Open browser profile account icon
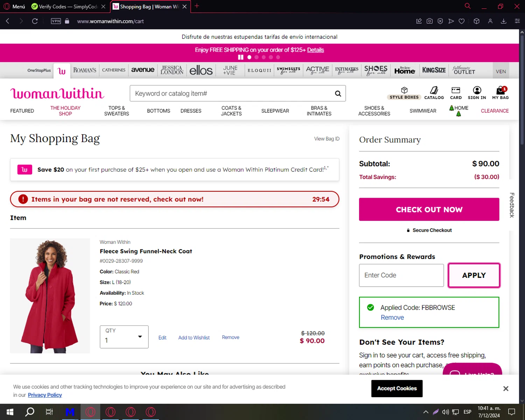525x420 pixels. 490,21
